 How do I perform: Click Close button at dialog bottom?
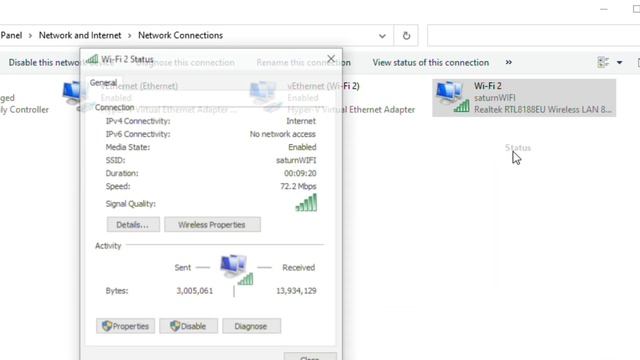click(x=310, y=356)
